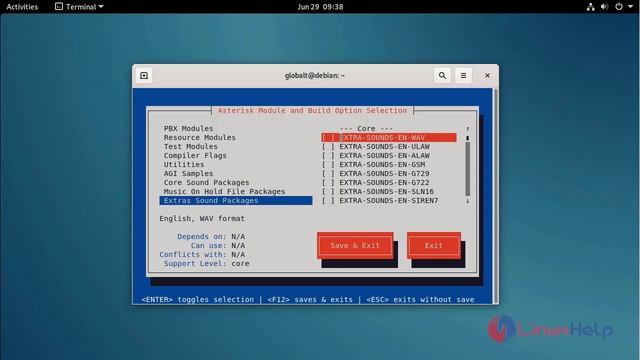Click the terminal window vertical scrollbar
640x360 pixels.
click(x=496, y=196)
